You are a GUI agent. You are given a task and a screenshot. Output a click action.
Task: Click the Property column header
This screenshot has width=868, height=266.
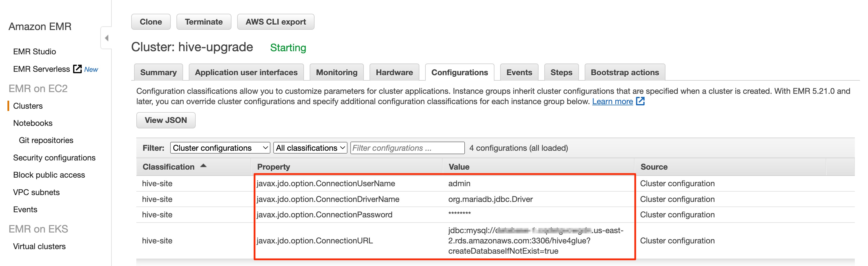coord(273,167)
